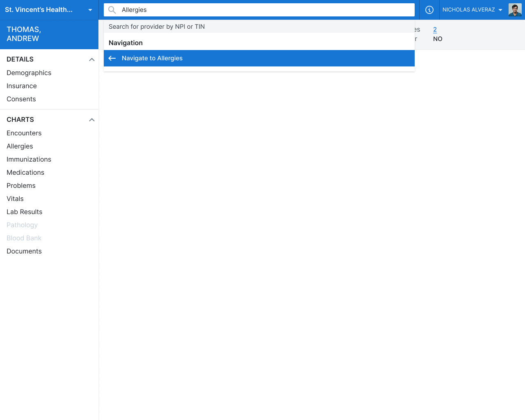
Task: Click the search magnifier icon
Action: [x=112, y=10]
